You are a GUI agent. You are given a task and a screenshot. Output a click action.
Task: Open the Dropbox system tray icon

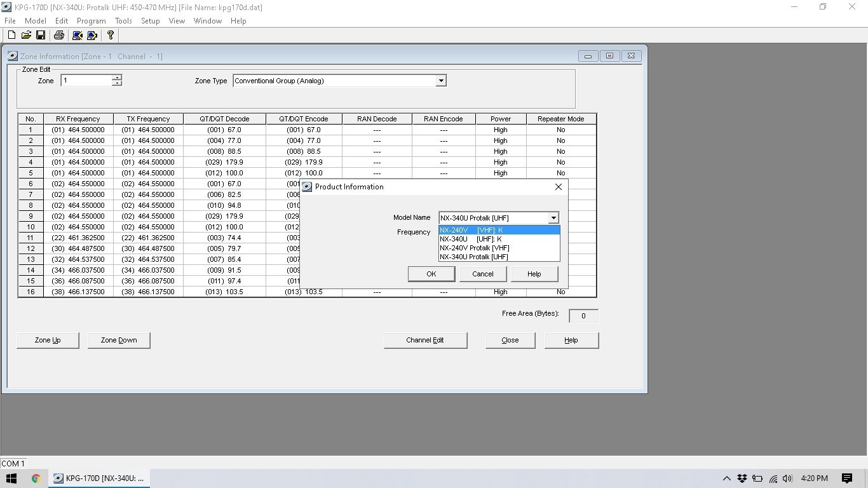click(x=742, y=478)
